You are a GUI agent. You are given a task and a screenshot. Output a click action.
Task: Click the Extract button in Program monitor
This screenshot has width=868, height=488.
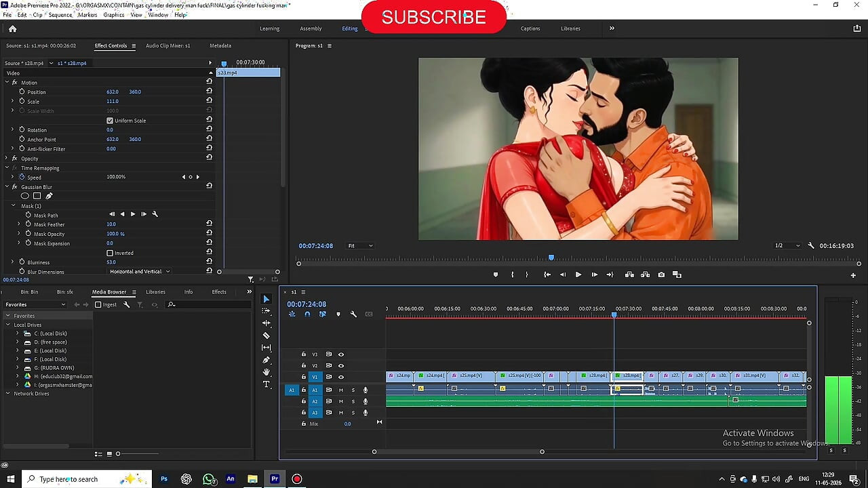pyautogui.click(x=645, y=274)
